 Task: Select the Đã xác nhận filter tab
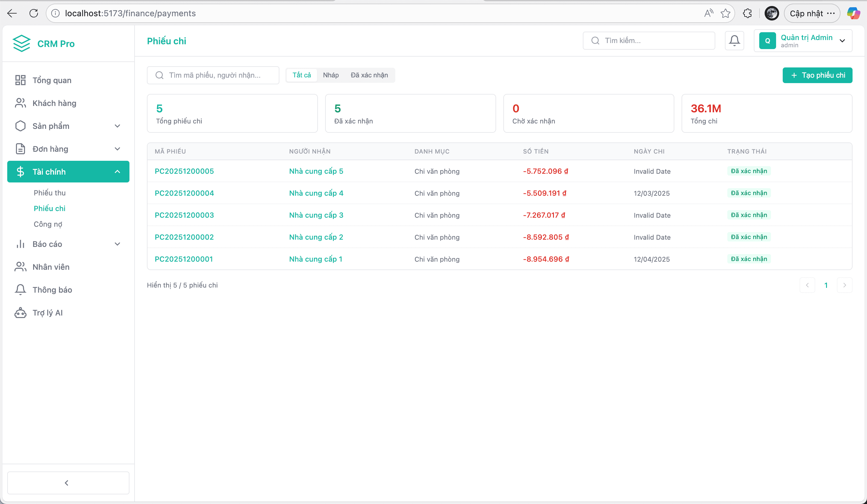click(369, 75)
